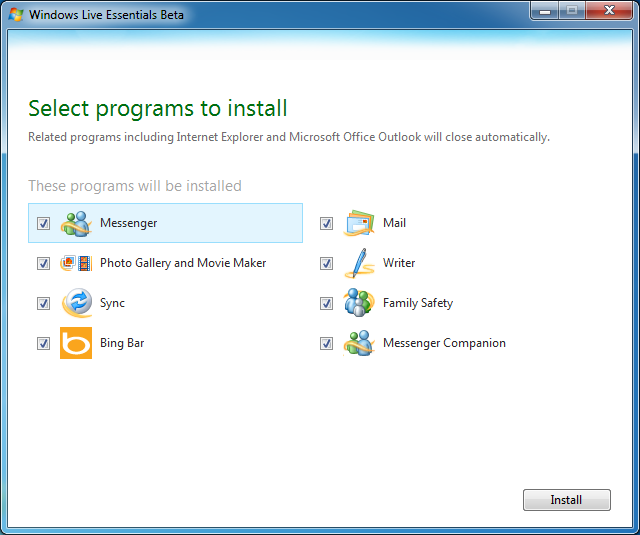Screen dimensions: 640x535
Task: Select the Photo Gallery and Movie Maker label
Action: [x=183, y=263]
